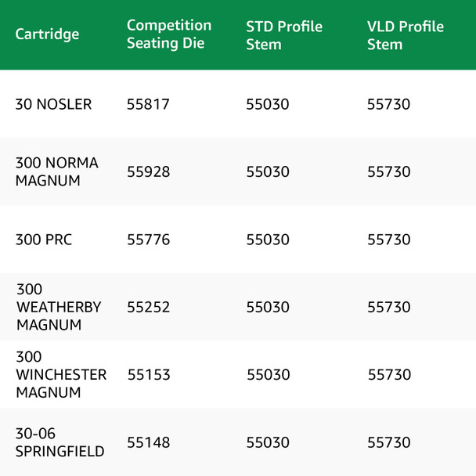
Task: Click seating die number 55153
Action: (x=149, y=375)
